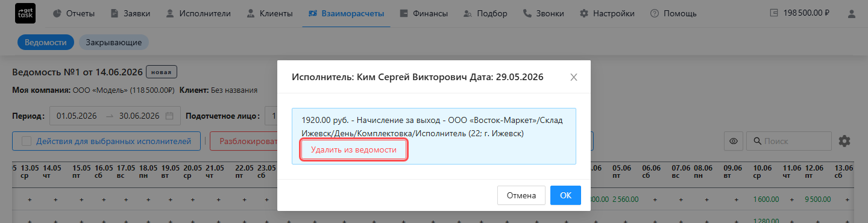Open the Финансы section
The height and width of the screenshot is (223, 868).
point(423,13)
